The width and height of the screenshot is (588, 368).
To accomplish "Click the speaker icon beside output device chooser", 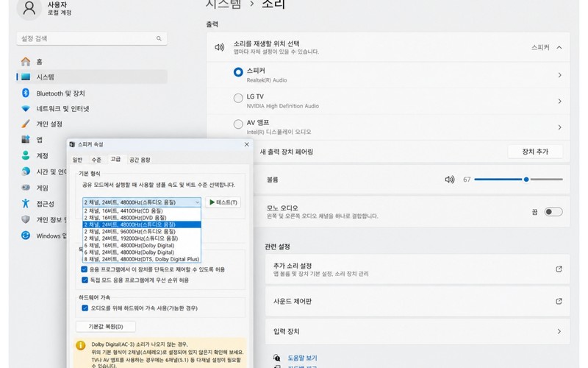I will pos(219,47).
